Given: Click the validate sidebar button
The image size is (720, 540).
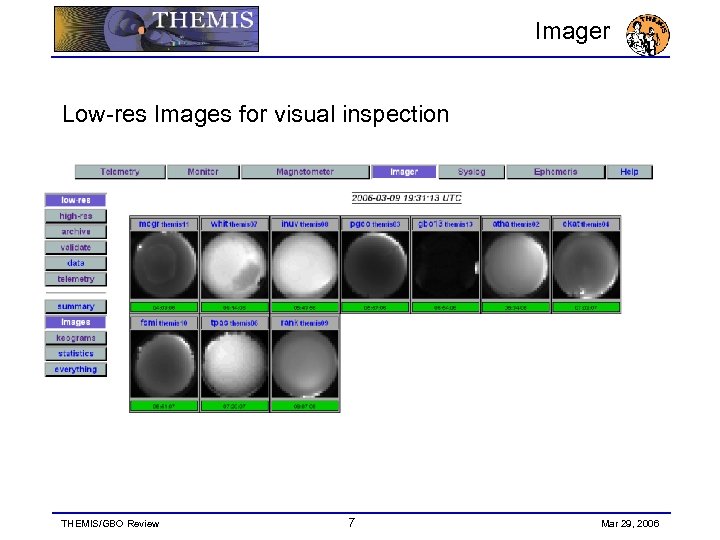Looking at the screenshot, I should click(76, 248).
